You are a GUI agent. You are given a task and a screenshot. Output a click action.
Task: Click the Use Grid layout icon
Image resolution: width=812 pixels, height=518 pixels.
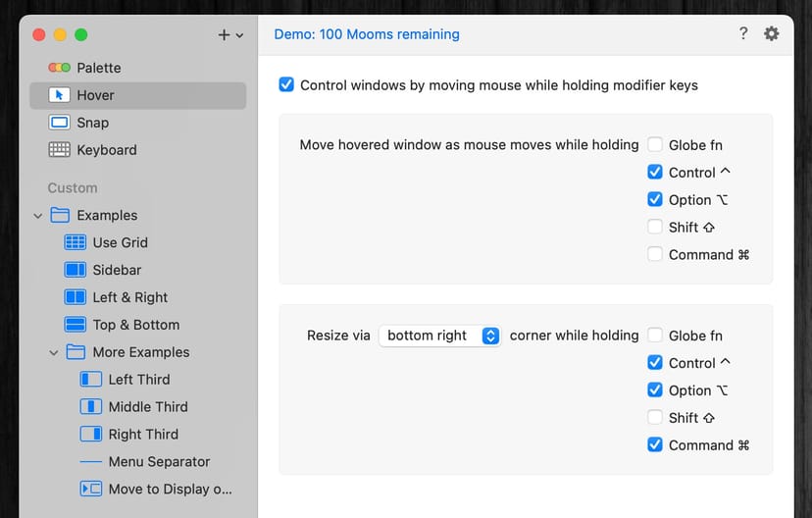tap(76, 242)
